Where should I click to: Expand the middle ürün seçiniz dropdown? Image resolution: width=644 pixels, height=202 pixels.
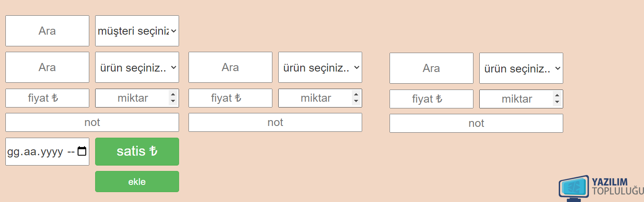(x=320, y=67)
